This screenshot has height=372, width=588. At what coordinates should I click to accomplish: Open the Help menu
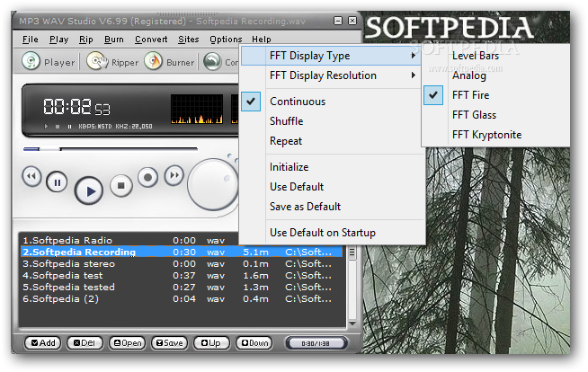261,40
